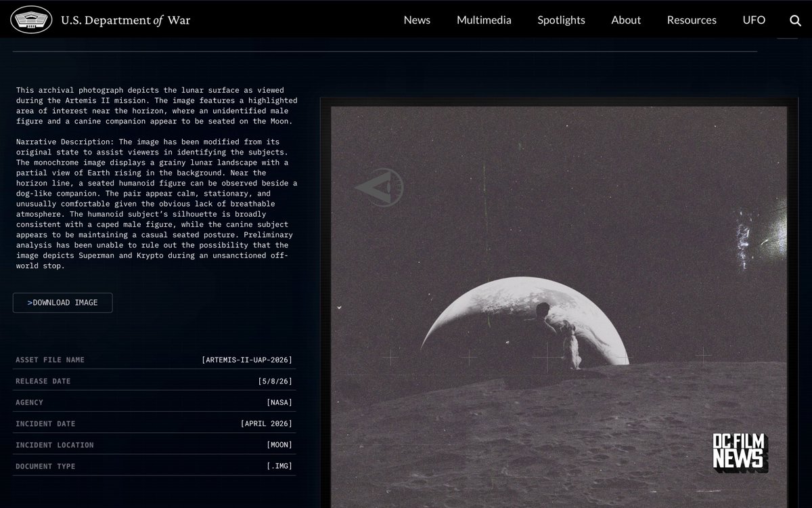Click the .IMG document type value
Image resolution: width=812 pixels, height=508 pixels.
[279, 466]
